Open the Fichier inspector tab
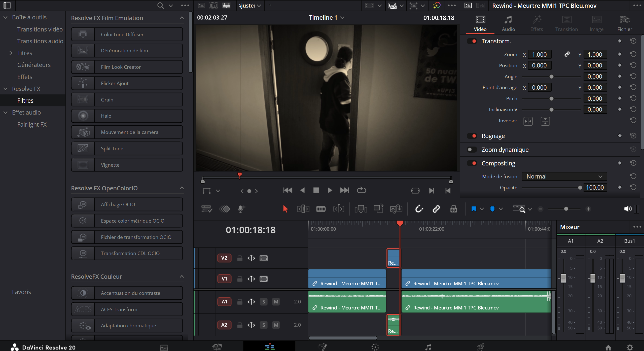Viewport: 644px width, 351px height. pos(624,23)
